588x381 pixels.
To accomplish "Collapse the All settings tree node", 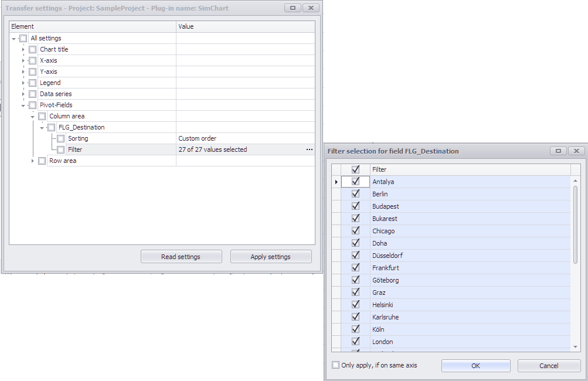I will click(x=14, y=39).
